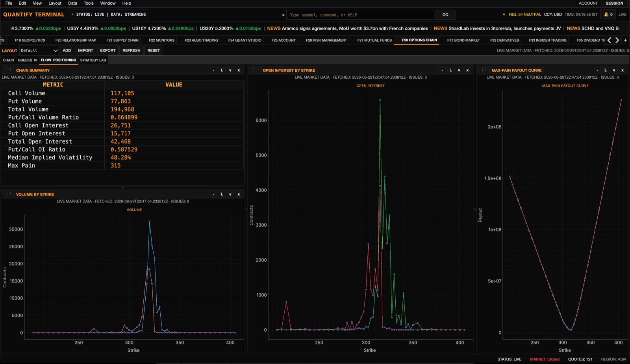The image size is (630, 364).
Task: Click the REFRESH button
Action: point(131,50)
